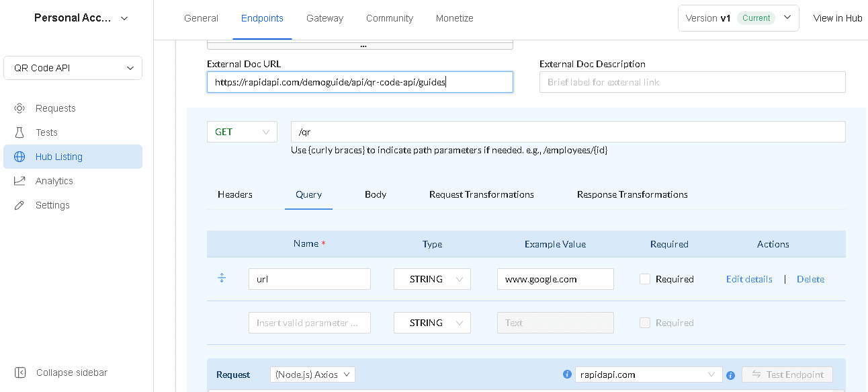The image size is (868, 392).
Task: Click the Collapse sidebar icon
Action: point(20,373)
